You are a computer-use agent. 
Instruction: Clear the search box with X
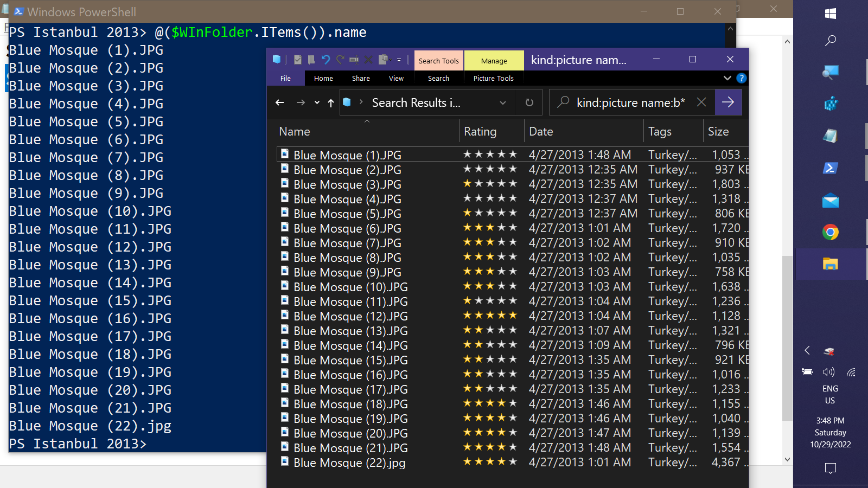tap(701, 102)
